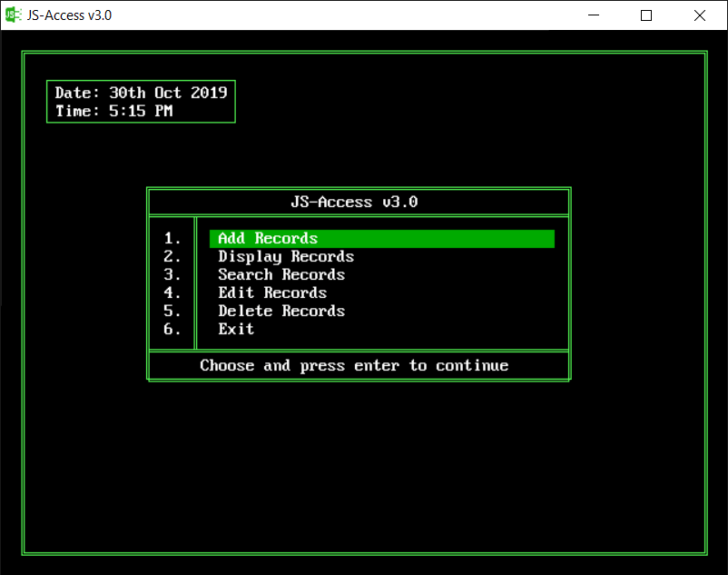Click the Exit option
Screen dimensions: 728x575
click(235, 329)
